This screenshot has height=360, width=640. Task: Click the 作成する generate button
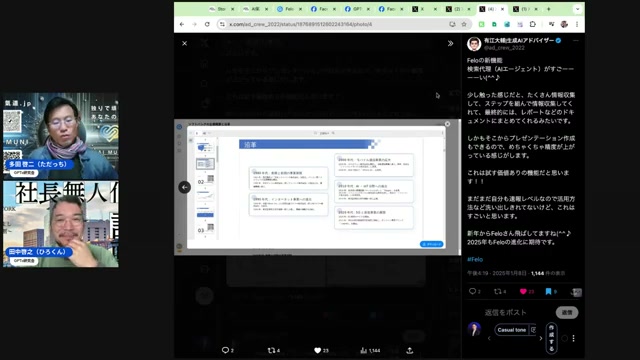(551, 338)
